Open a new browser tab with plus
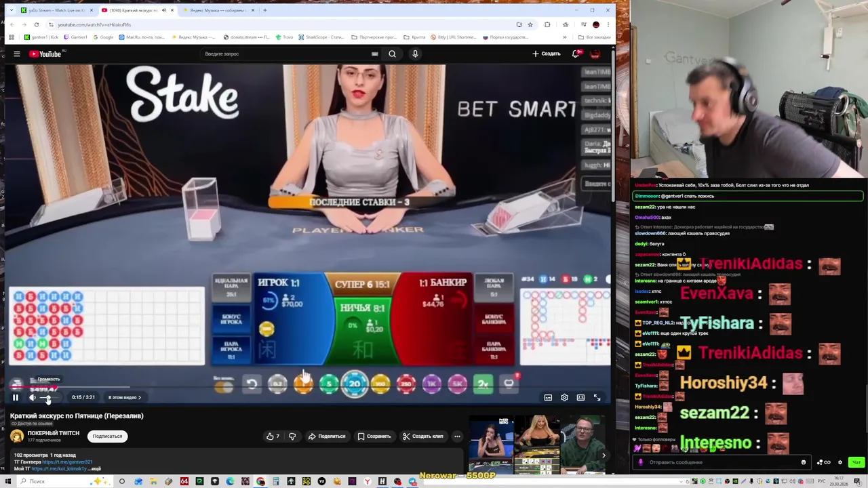This screenshot has width=868, height=488. [265, 10]
